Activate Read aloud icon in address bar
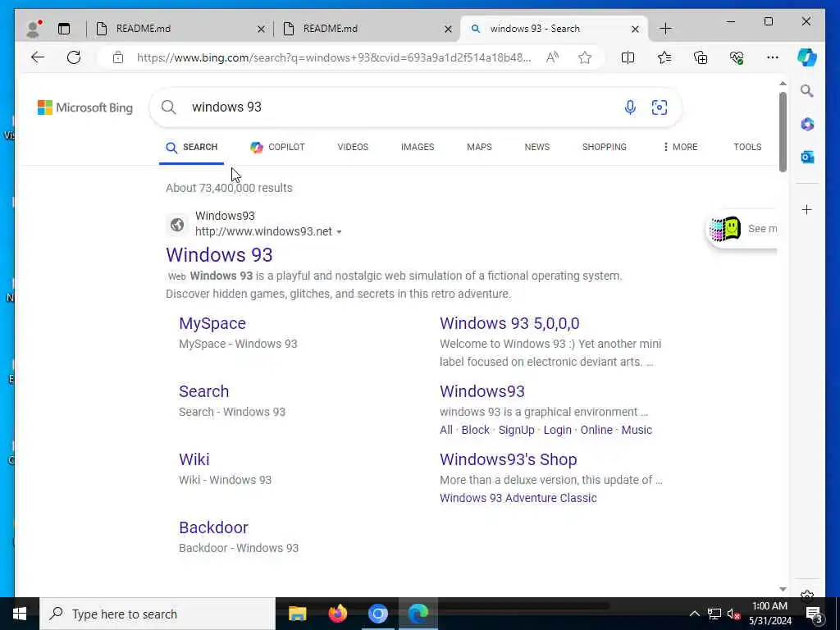The height and width of the screenshot is (630, 840). pos(552,57)
